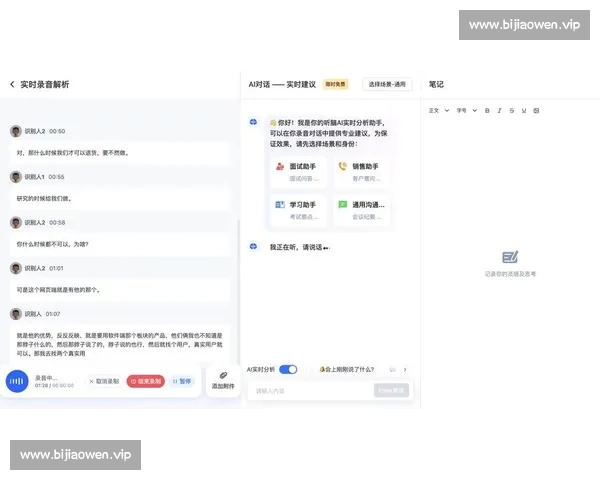The width and height of the screenshot is (600, 480).
Task: Add an attachment via 添加附件
Action: click(x=223, y=380)
